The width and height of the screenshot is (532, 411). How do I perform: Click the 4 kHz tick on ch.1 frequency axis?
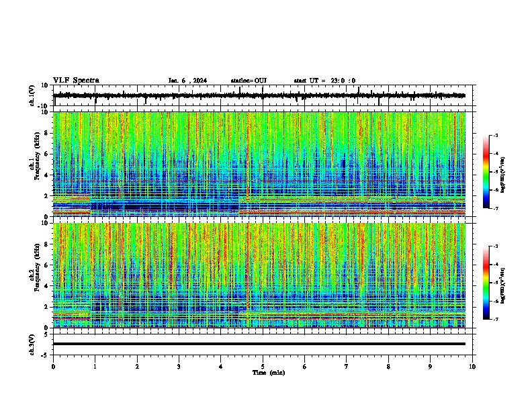coord(47,175)
